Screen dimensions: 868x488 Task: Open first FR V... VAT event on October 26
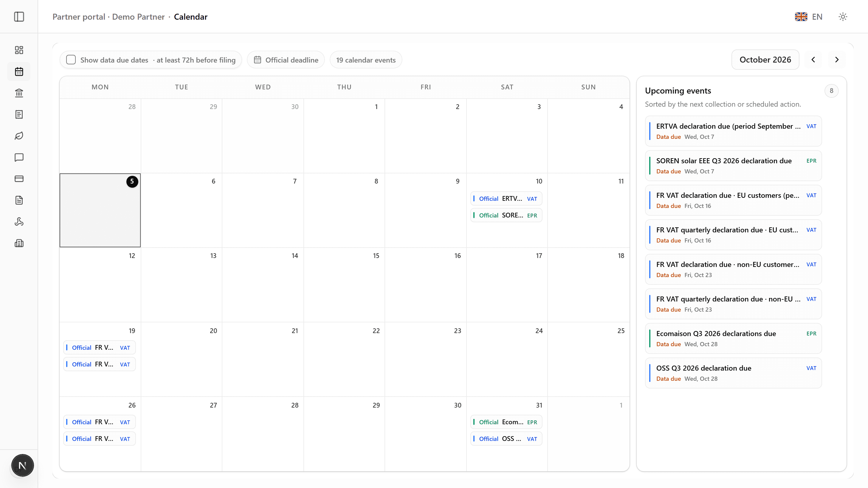99,422
